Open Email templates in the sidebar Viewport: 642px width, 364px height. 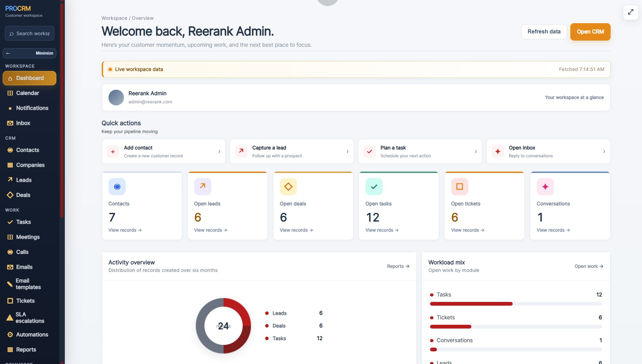[x=29, y=284]
